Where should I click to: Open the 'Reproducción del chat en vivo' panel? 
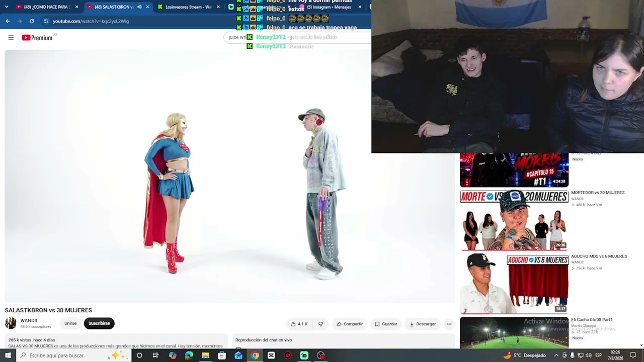pos(344,341)
